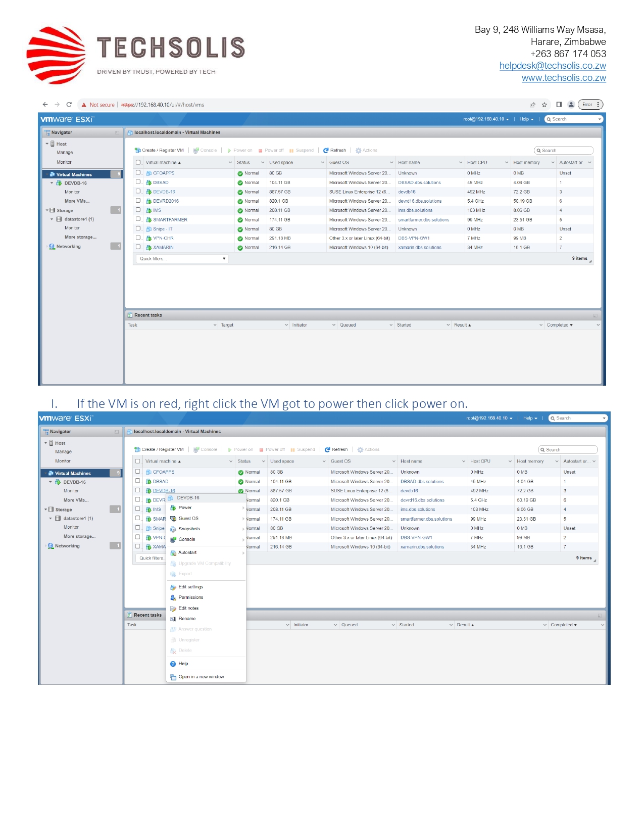Click the browser bookmark star icon

pyautogui.click(x=544, y=105)
